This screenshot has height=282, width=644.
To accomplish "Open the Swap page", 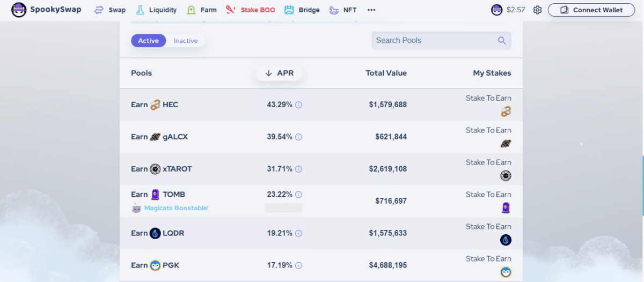I will [x=111, y=10].
